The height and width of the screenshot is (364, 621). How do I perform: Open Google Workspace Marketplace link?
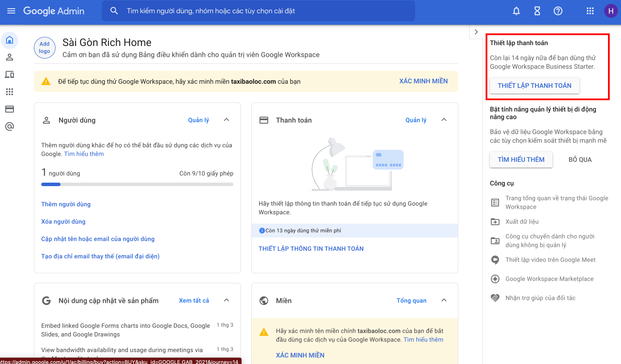[549, 279]
